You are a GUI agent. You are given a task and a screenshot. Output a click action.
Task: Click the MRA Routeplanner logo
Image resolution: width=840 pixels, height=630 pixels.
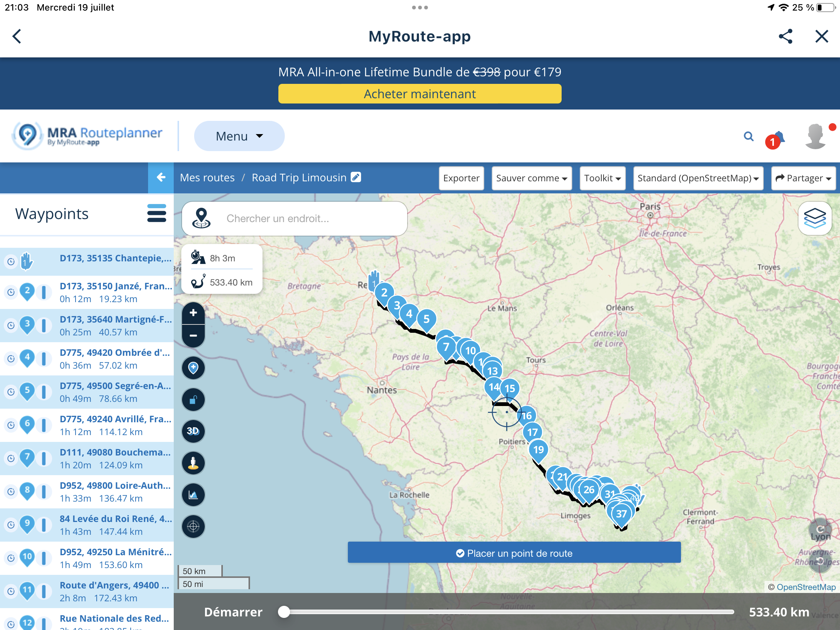(x=87, y=136)
